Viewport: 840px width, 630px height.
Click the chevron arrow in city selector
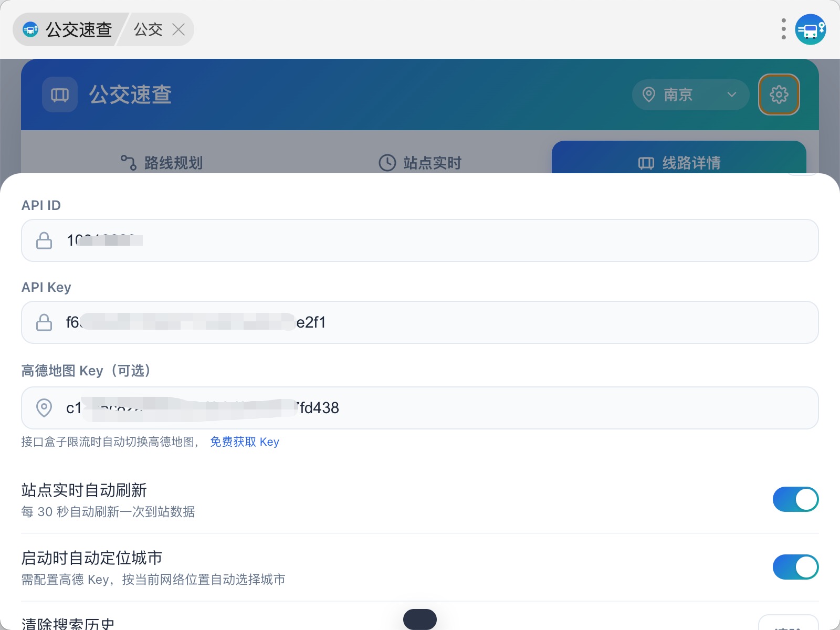point(732,94)
